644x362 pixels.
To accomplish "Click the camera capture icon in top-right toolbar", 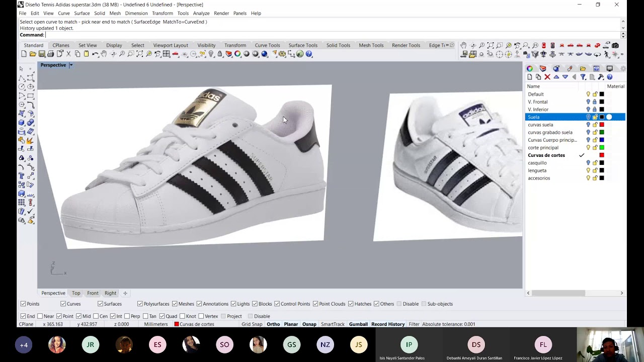I will tap(615, 46).
